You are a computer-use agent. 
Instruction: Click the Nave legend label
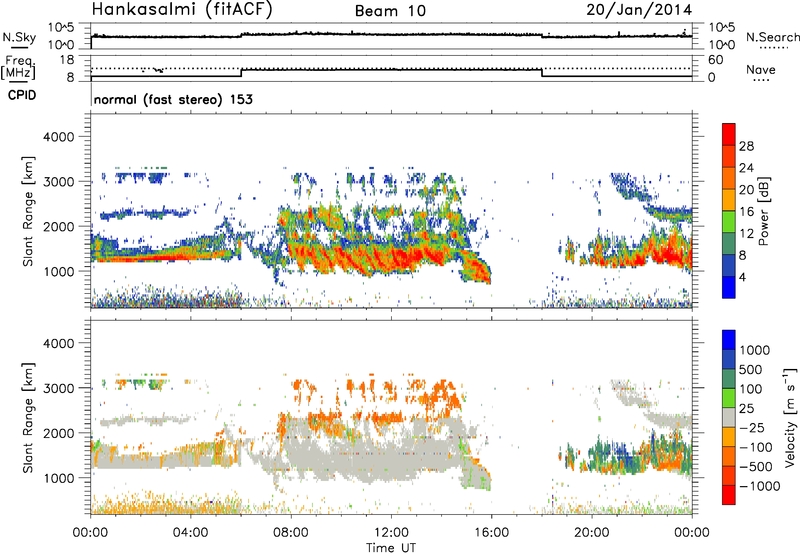click(761, 69)
